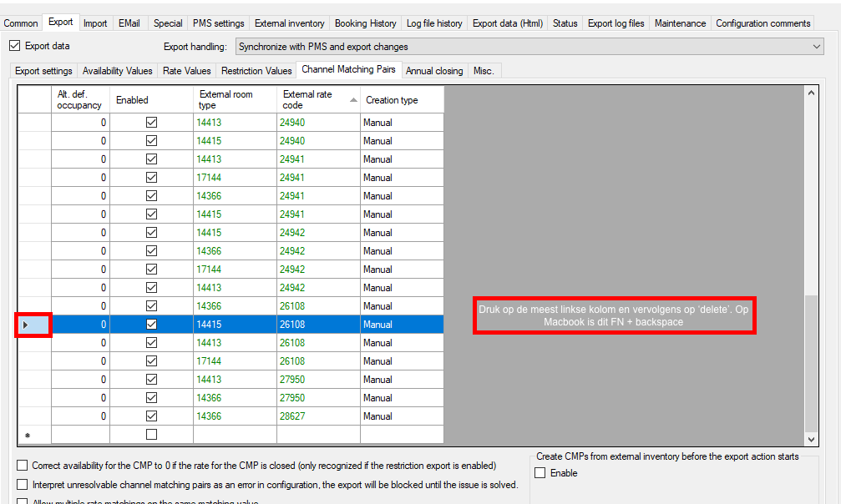Select room type 14415 with rate 24942
The width and height of the screenshot is (841, 504).
[235, 233]
